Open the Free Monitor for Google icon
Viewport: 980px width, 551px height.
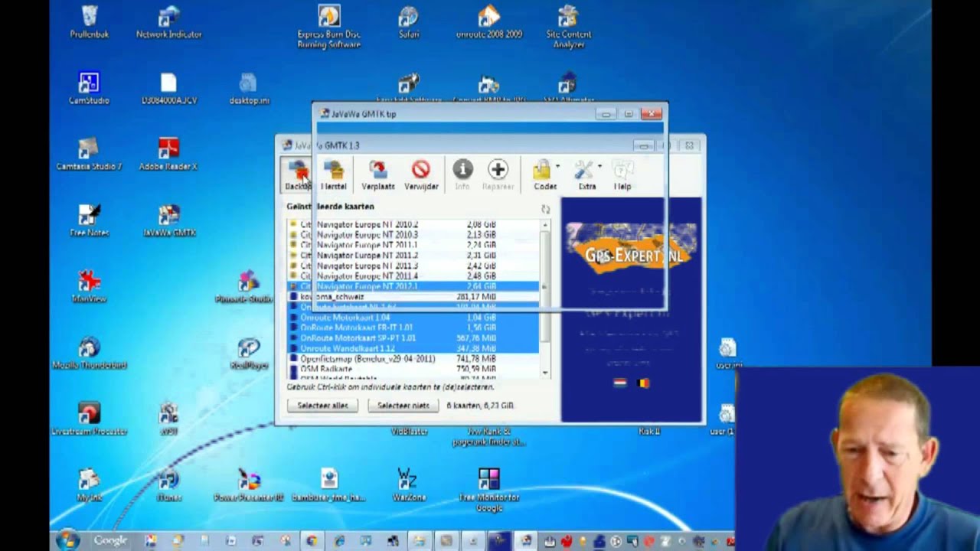click(x=488, y=490)
